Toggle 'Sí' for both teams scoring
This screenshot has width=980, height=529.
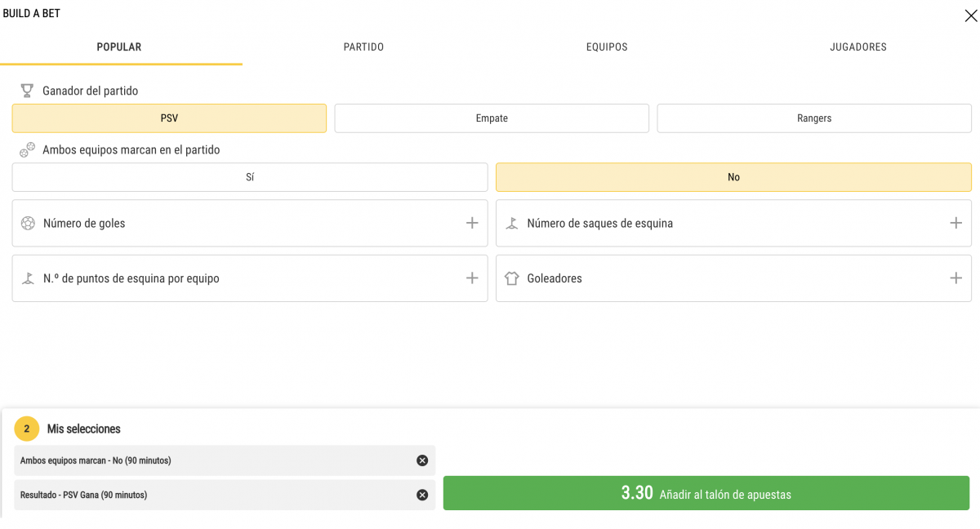[x=250, y=177]
